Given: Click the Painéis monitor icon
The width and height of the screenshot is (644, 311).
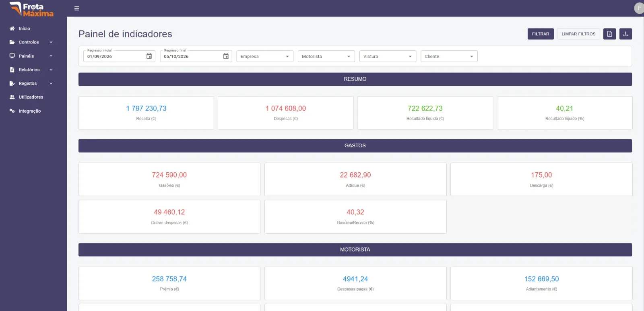Looking at the screenshot, I should [x=12, y=56].
